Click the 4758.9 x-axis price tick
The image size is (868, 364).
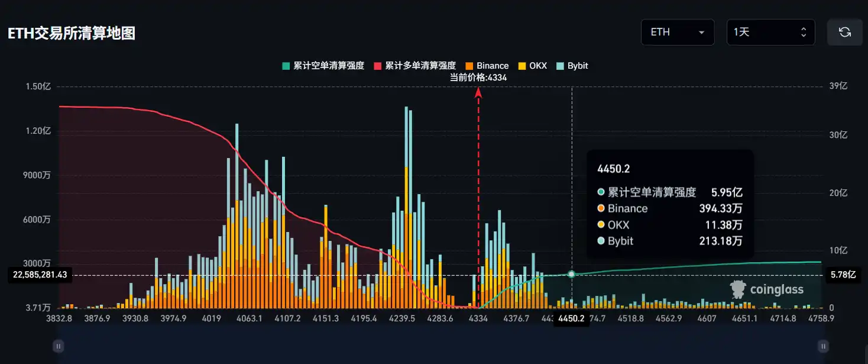821,318
